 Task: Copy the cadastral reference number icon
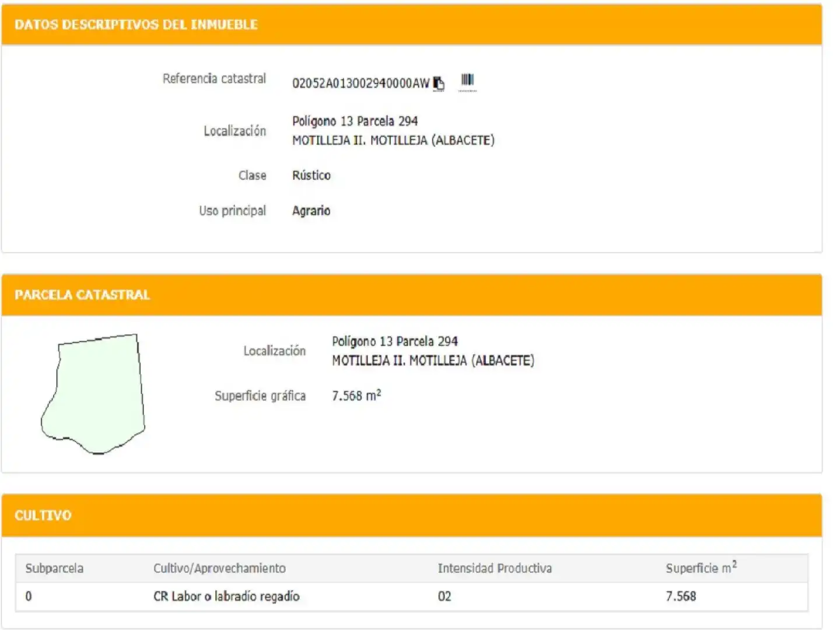coord(439,83)
